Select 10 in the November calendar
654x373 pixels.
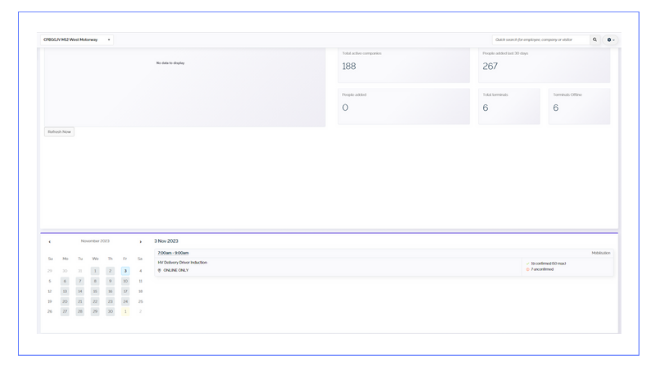point(125,281)
